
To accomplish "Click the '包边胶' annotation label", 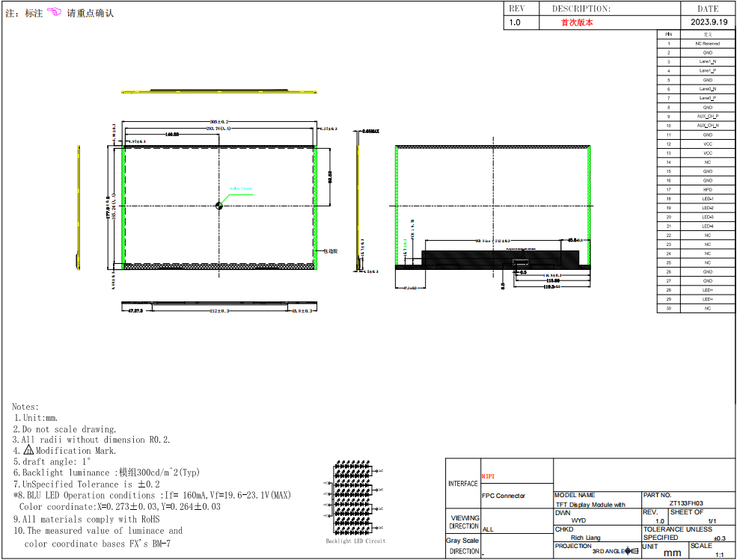I will tap(331, 251).
